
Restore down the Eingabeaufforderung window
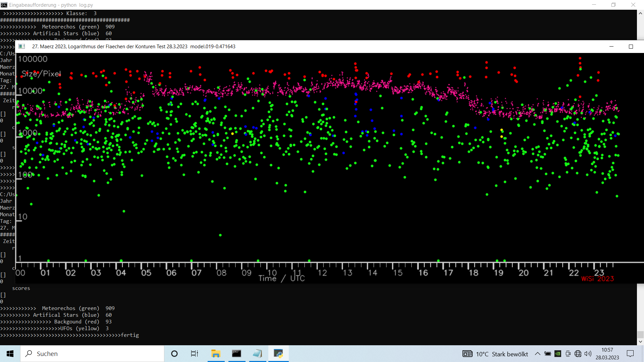(x=613, y=5)
